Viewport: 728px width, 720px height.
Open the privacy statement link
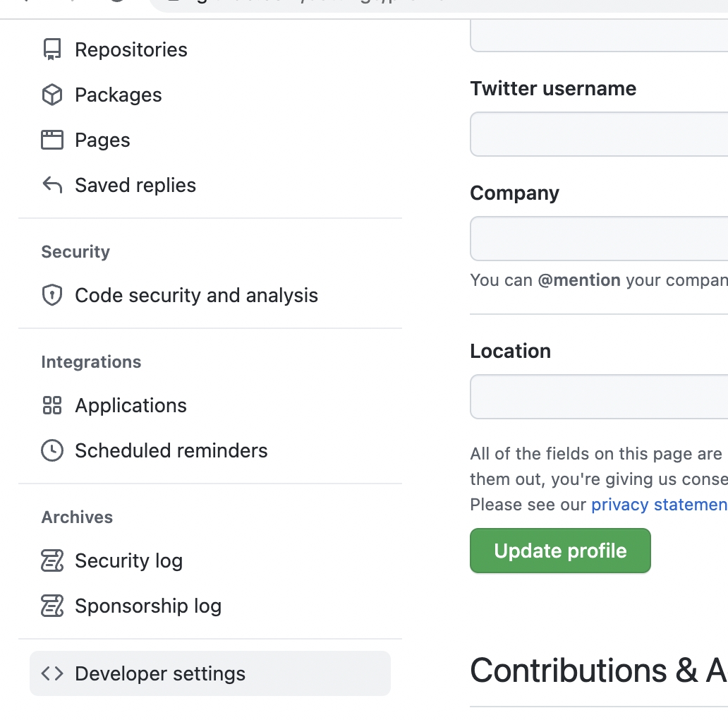[659, 504]
